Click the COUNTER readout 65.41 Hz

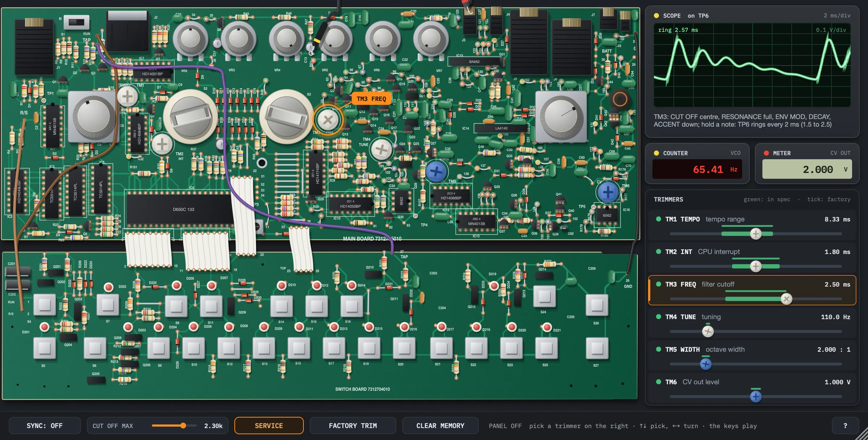point(697,169)
